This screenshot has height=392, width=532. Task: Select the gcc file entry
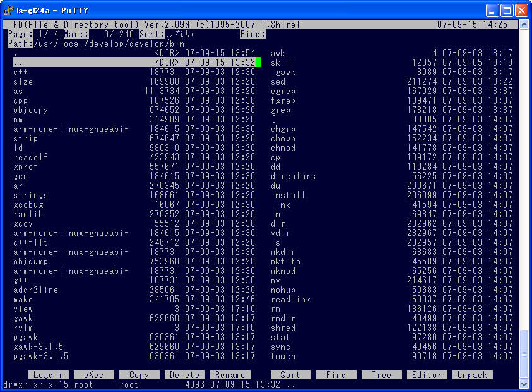(21, 176)
